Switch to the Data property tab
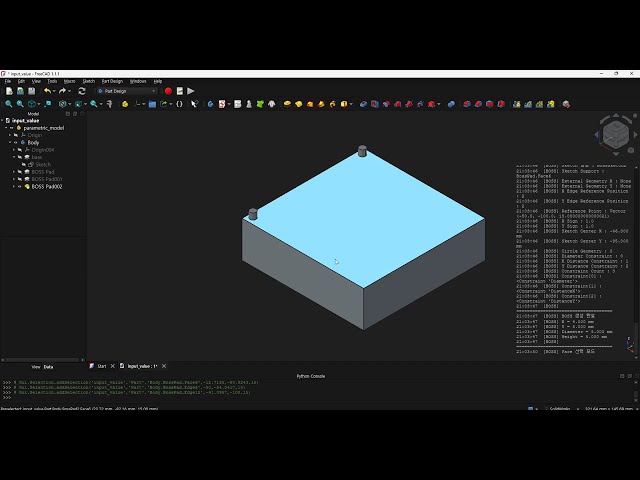Viewport: 640px width, 480px height. pos(48,367)
